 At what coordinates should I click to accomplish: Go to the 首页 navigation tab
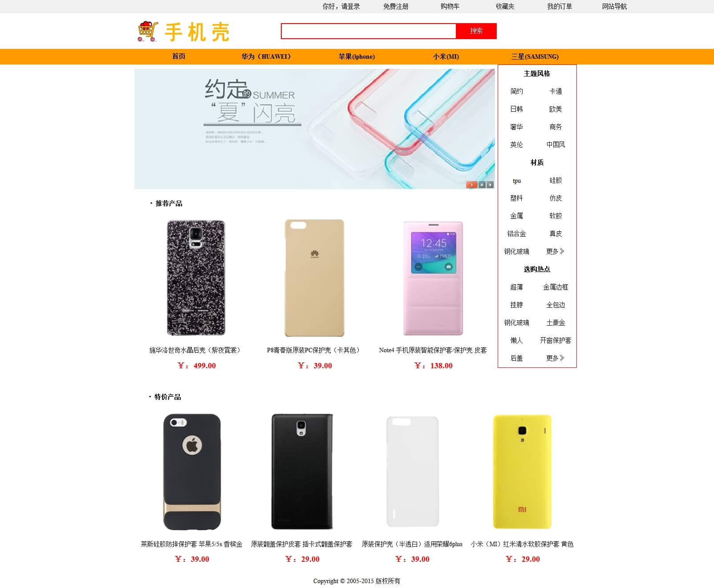(178, 56)
